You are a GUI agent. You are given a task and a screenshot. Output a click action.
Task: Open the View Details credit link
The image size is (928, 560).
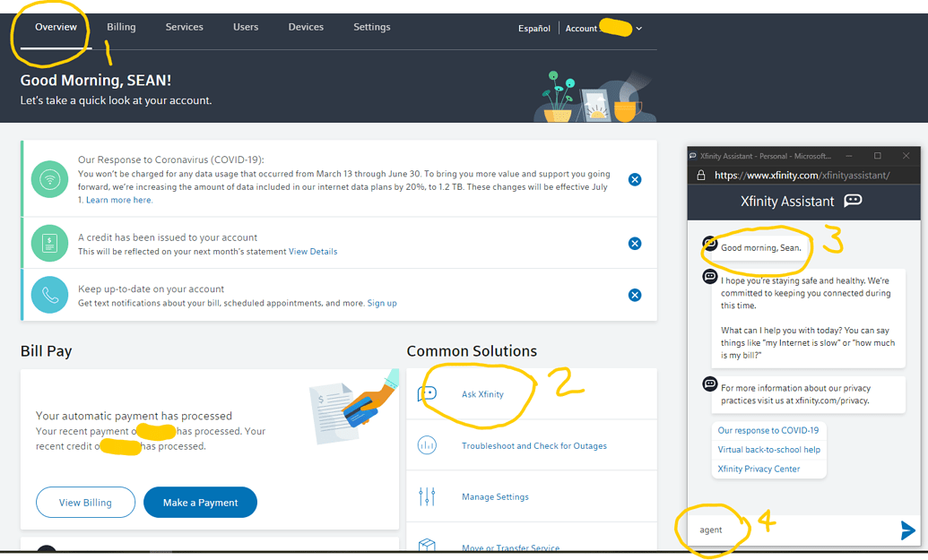313,252
